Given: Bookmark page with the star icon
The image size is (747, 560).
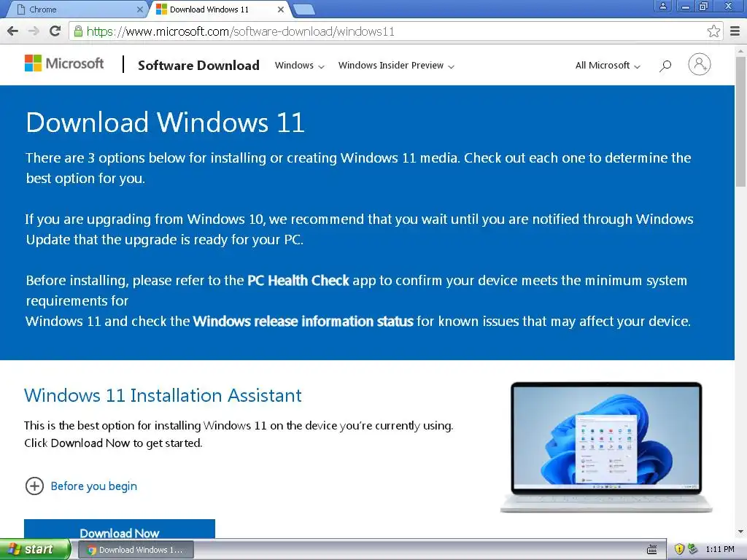Looking at the screenshot, I should (713, 31).
